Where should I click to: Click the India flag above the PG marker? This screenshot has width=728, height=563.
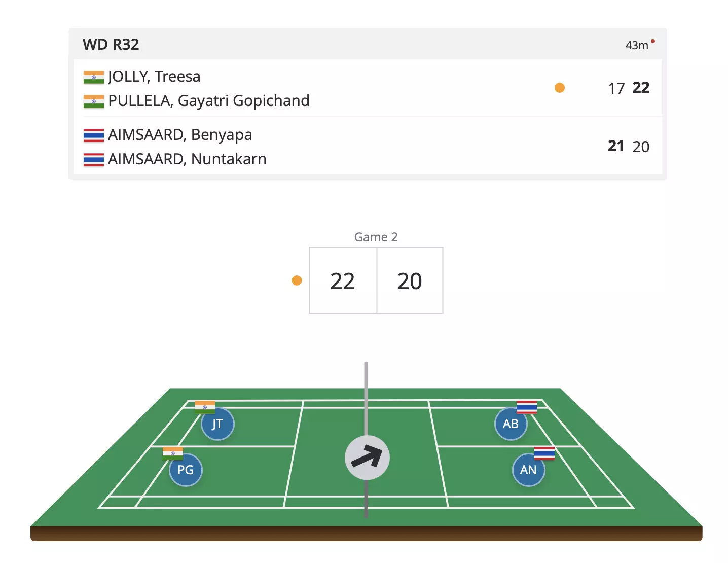pos(173,452)
